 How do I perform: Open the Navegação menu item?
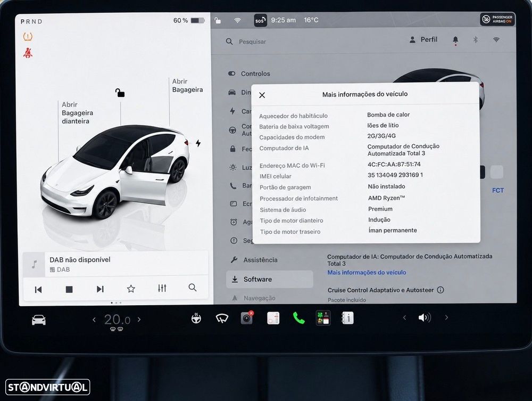coord(254,298)
